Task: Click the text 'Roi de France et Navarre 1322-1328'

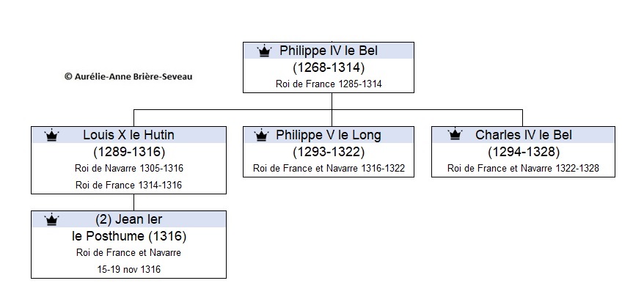Action: point(523,169)
